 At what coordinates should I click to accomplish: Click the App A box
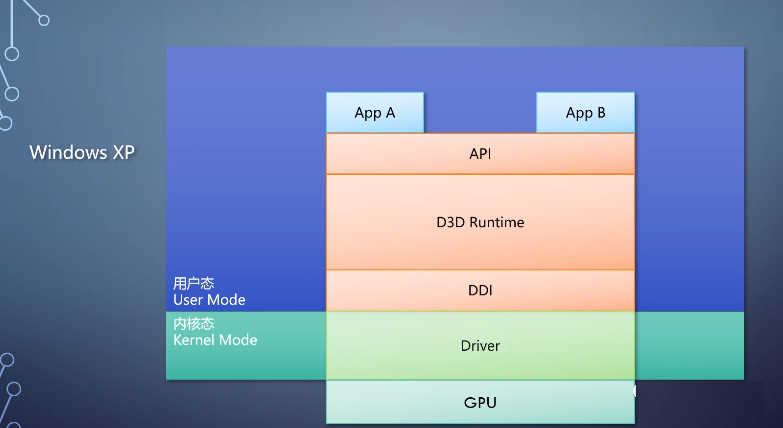coord(375,113)
